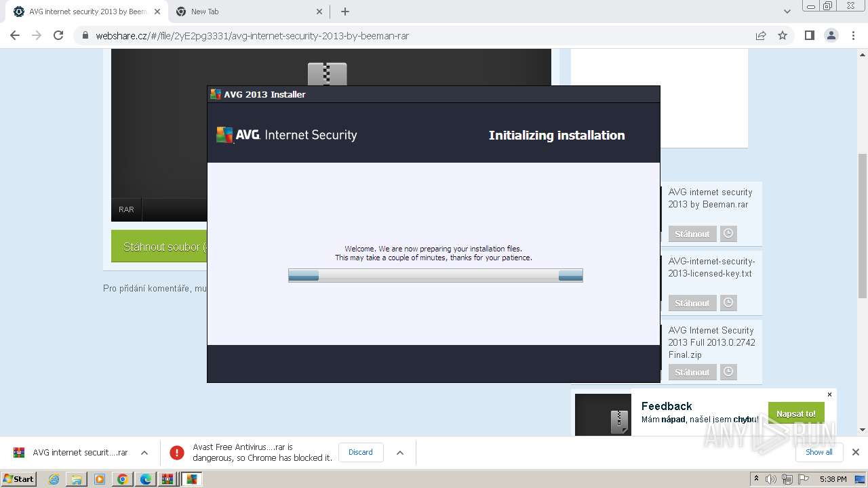Bookmark this page with the star icon
This screenshot has height=488, width=868.
[x=783, y=35]
